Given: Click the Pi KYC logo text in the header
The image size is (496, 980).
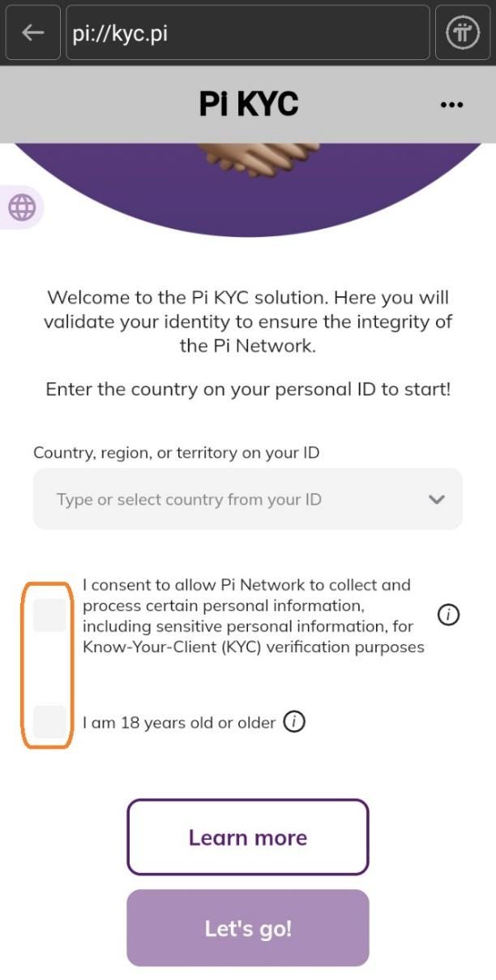Looking at the screenshot, I should [248, 104].
